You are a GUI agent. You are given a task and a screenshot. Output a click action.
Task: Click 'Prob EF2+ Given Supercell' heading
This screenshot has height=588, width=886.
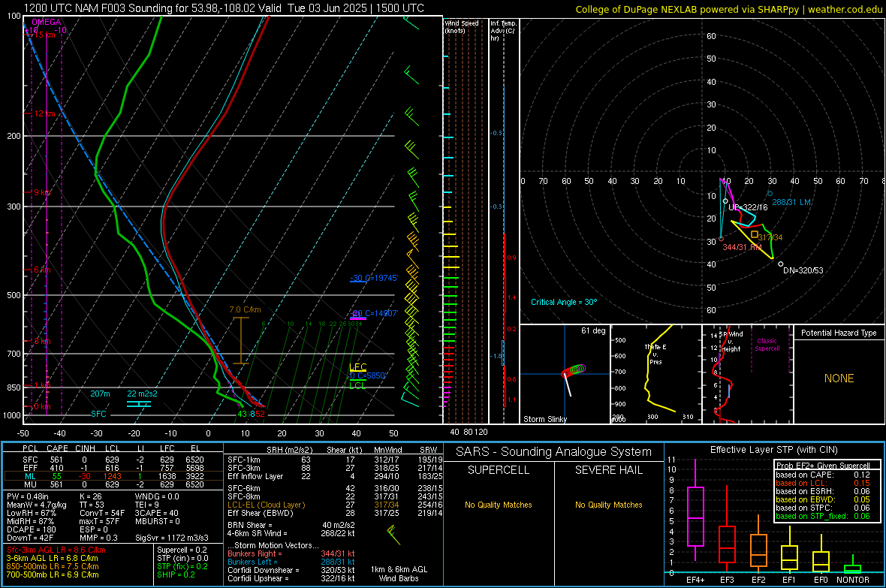[x=823, y=466]
